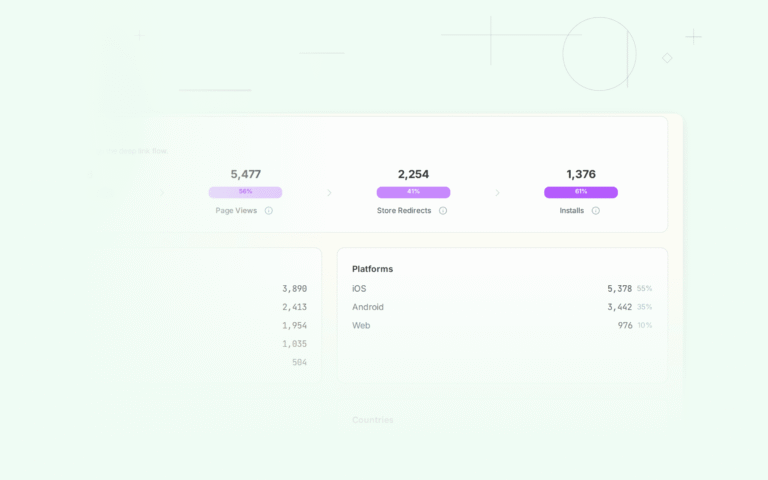Click the chevron between Store Redirects and Installs
Image resolution: width=768 pixels, height=480 pixels.
(497, 193)
